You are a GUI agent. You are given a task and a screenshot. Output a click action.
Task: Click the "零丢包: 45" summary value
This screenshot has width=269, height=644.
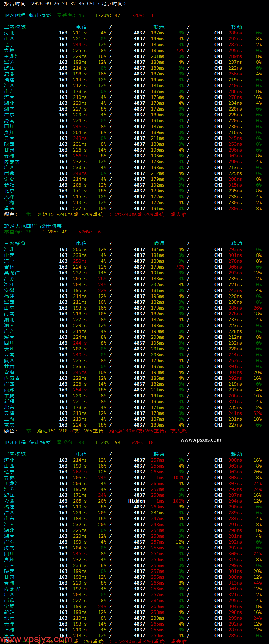[70, 15]
